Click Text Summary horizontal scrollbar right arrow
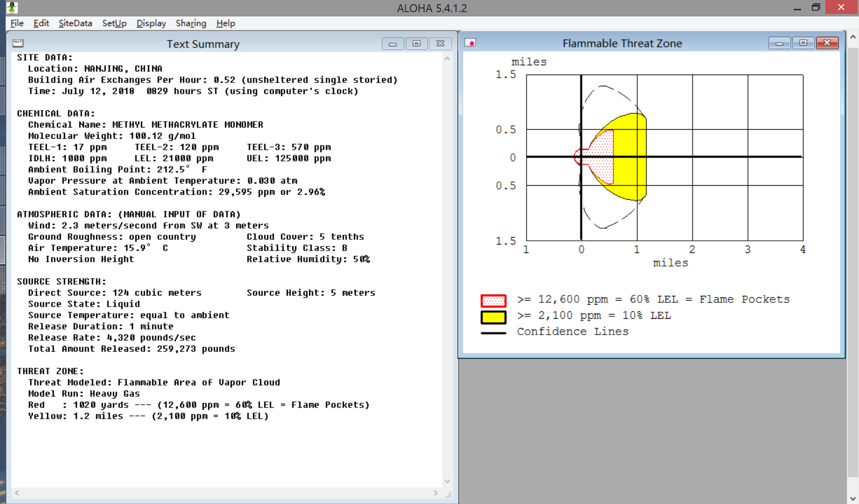This screenshot has width=859, height=504. coord(435,493)
